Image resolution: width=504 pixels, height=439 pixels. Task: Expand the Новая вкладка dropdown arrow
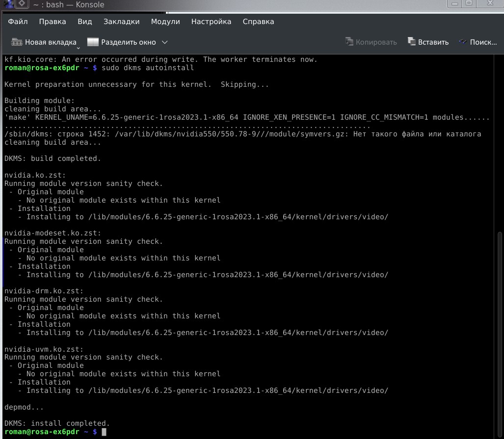[x=78, y=48]
